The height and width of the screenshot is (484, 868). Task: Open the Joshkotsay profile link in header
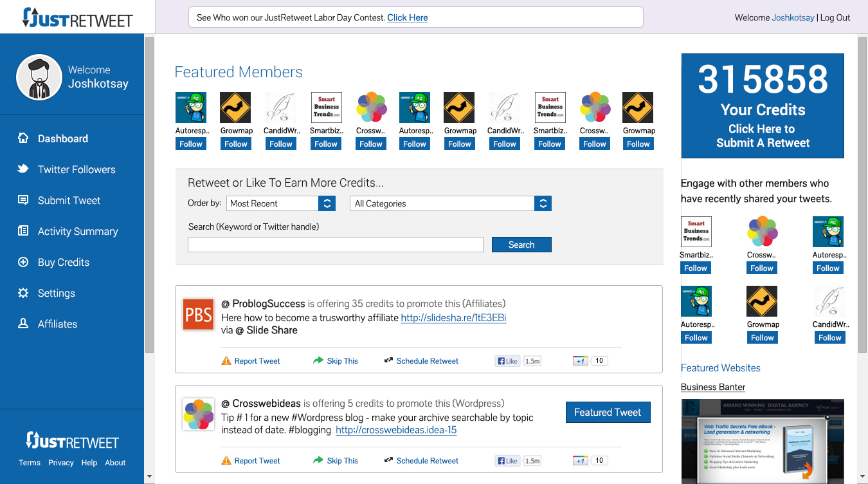coord(793,17)
